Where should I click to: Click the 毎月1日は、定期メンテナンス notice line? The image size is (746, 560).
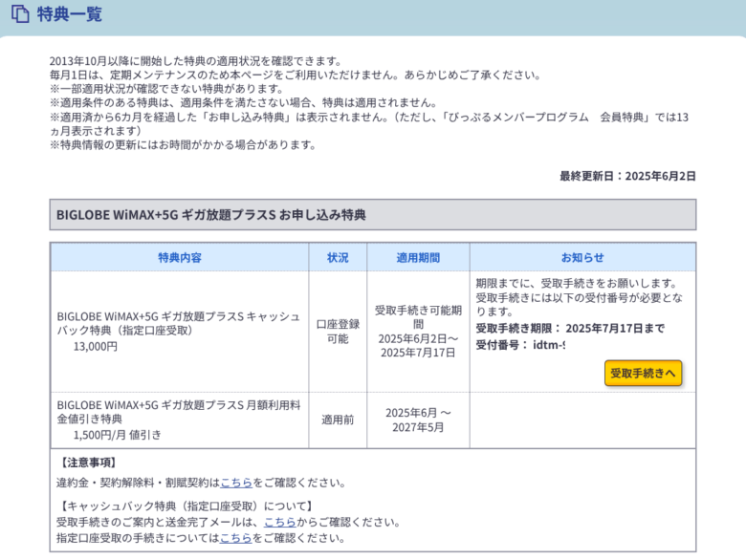coord(295,75)
